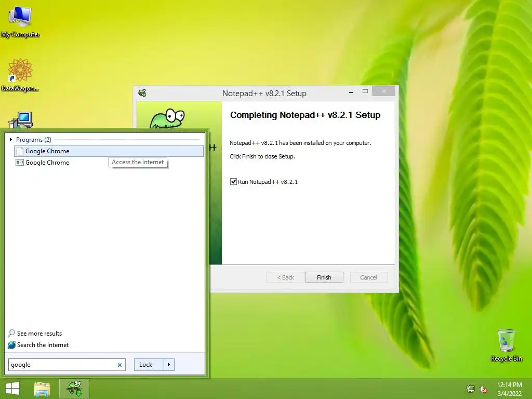Uncheck Run Notepad++ v8.2.1 checkbox

coord(233,181)
